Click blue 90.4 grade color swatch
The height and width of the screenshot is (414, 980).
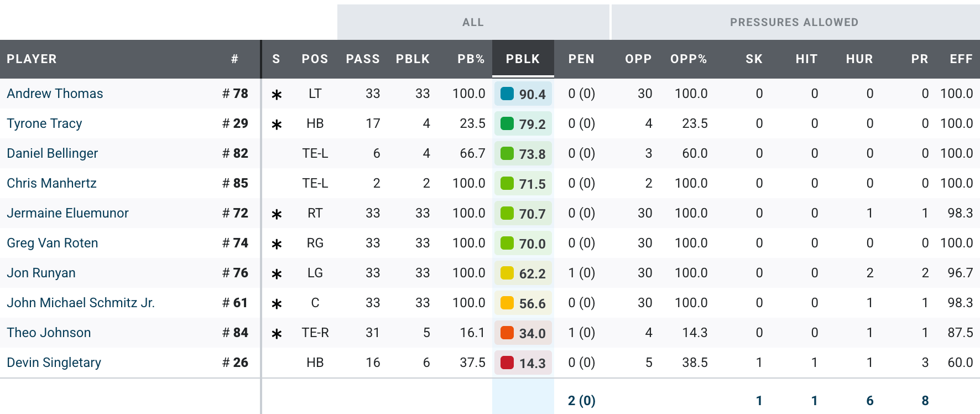[x=507, y=94]
